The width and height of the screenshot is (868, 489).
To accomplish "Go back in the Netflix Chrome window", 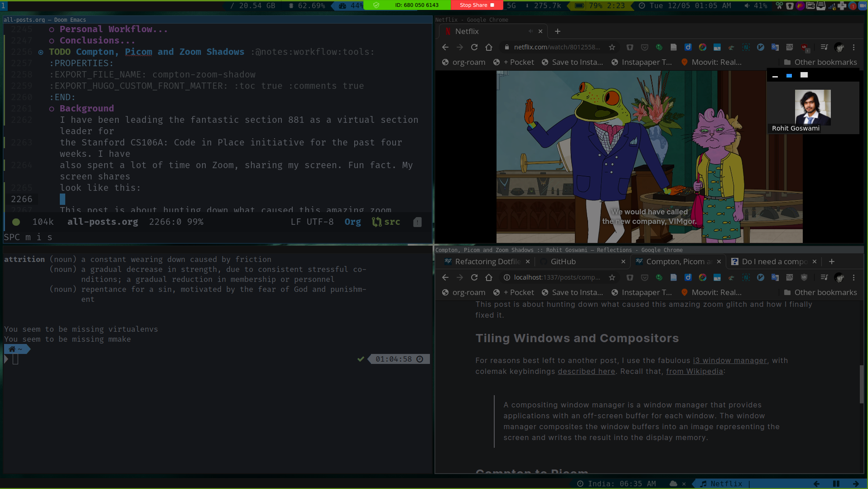I will coord(445,47).
